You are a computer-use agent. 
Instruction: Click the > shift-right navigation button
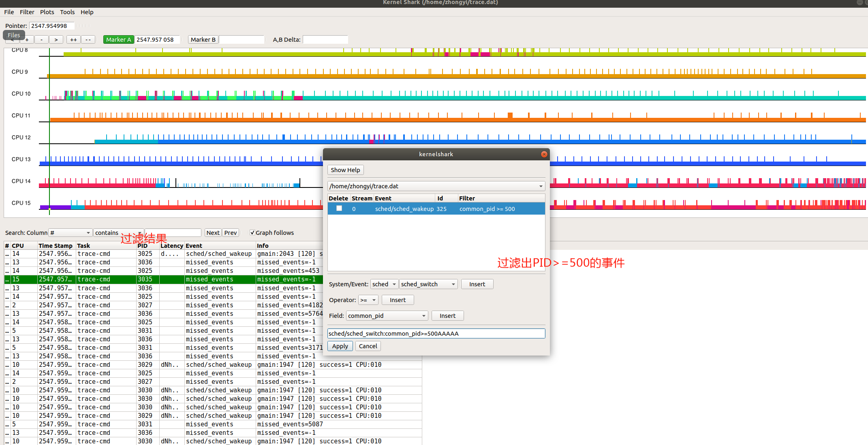(56, 39)
